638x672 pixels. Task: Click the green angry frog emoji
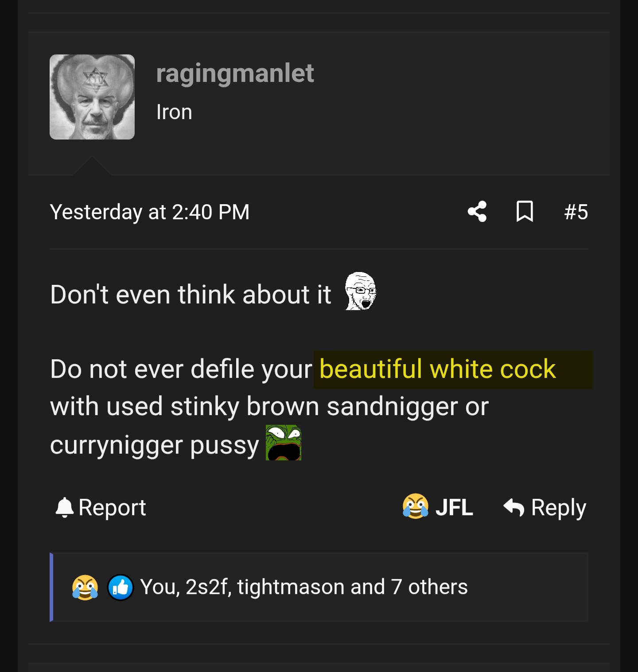click(284, 443)
